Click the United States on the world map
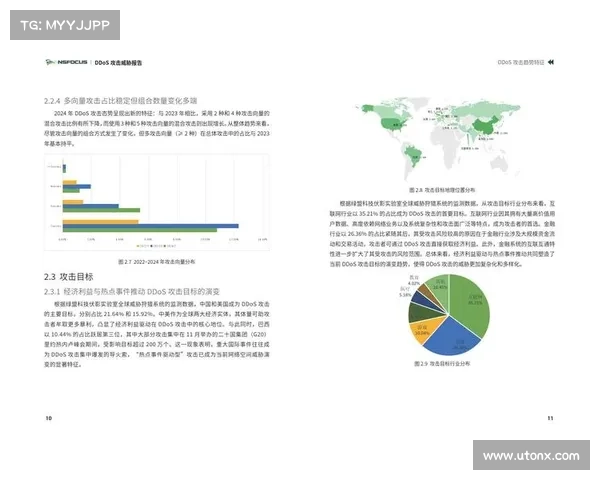600x480 pixels. tap(393, 124)
